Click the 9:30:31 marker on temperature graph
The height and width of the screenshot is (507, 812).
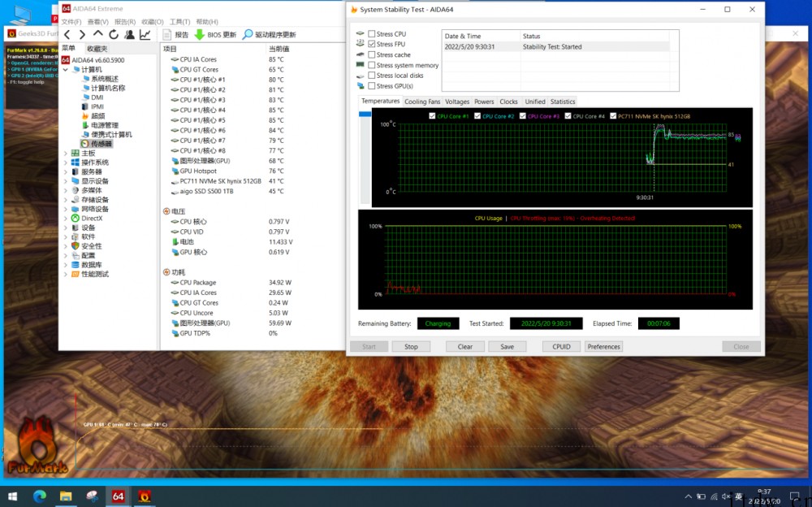(645, 197)
